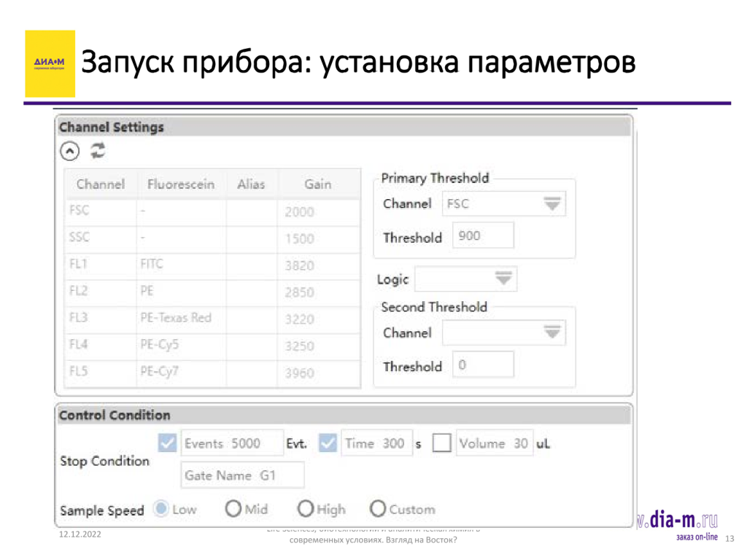747x560 pixels.
Task: Select Mid sample speed
Action: (233, 509)
